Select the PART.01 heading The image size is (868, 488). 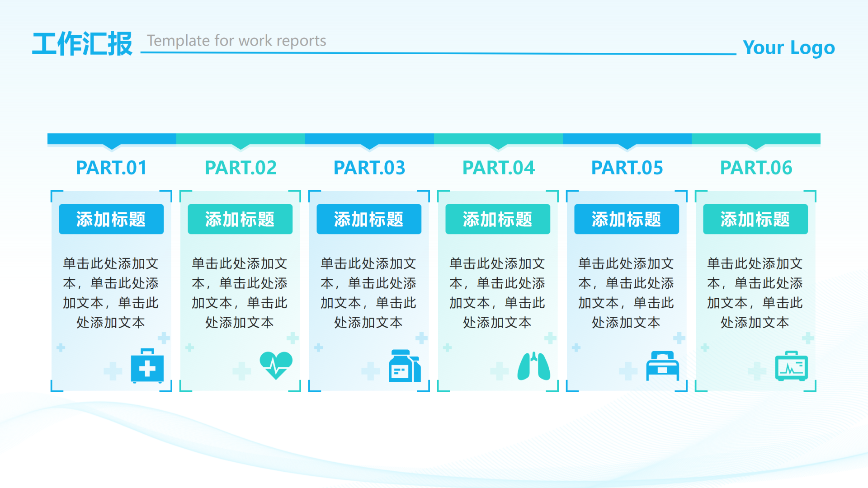point(111,168)
